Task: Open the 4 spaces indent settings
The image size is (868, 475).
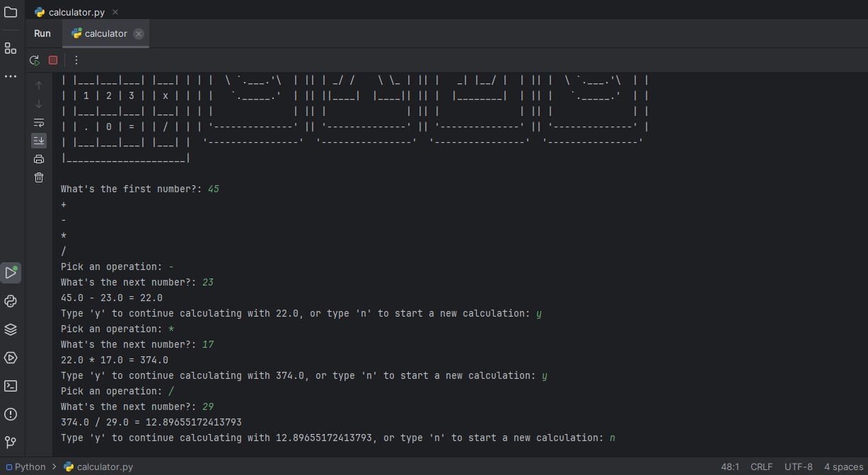Action: 843,467
